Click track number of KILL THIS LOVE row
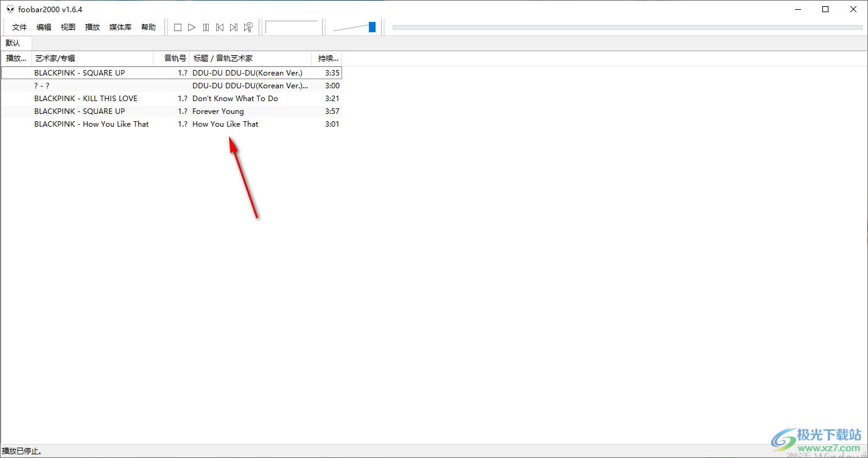This screenshot has width=868, height=458. pos(183,99)
